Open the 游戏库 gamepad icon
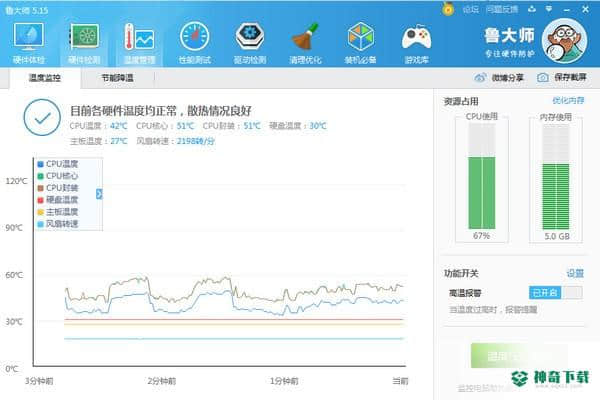Image resolution: width=600 pixels, height=400 pixels. (x=416, y=37)
